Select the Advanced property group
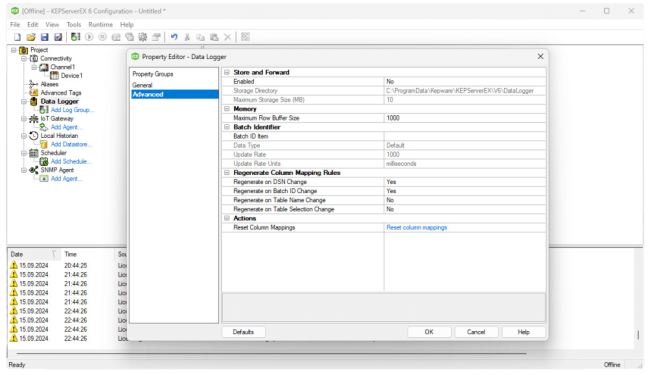 (174, 94)
